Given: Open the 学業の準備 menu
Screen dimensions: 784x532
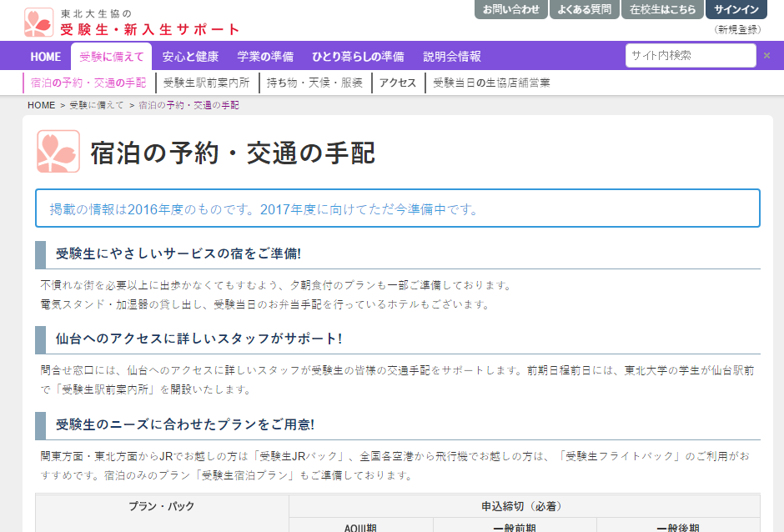Looking at the screenshot, I should [x=265, y=57].
